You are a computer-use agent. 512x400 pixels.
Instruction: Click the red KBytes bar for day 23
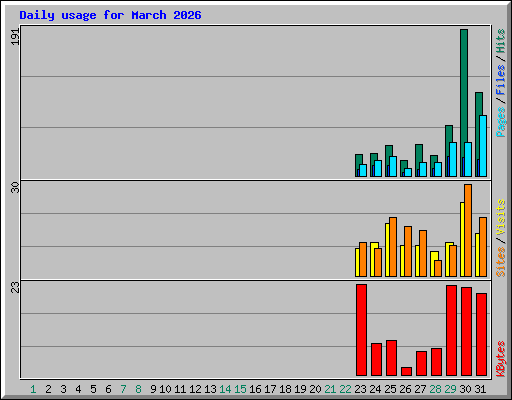coord(361,330)
